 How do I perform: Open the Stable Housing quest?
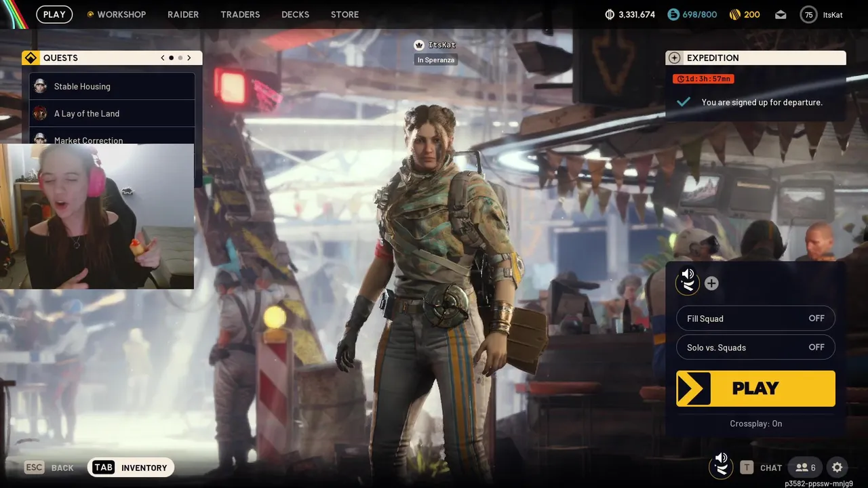(112, 86)
